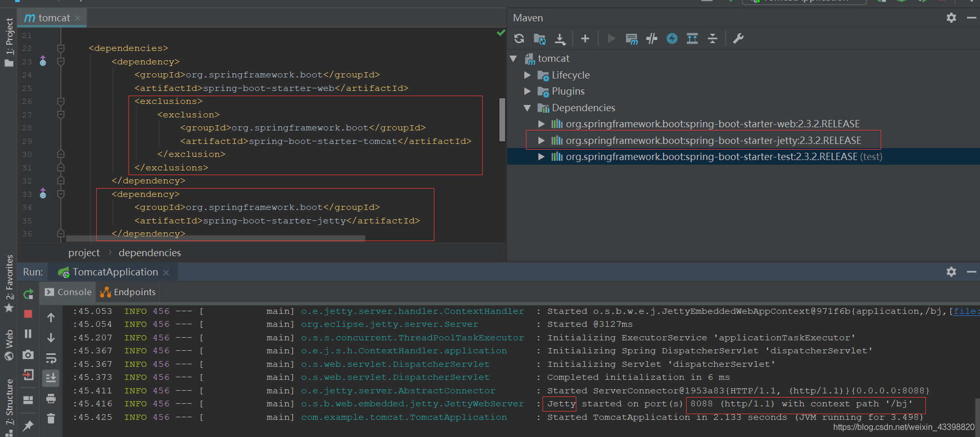980x437 pixels.
Task: Expand spring-boot-starter-jetty dependency
Action: (x=541, y=140)
